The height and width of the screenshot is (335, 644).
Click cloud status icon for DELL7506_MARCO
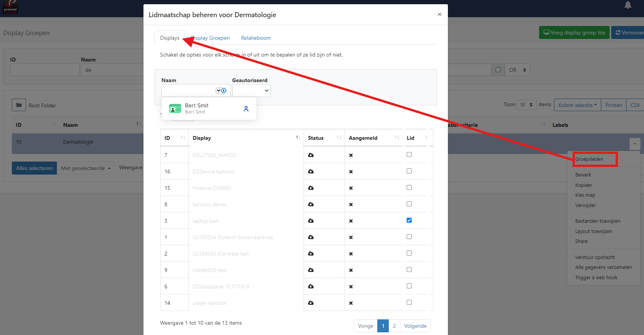(x=311, y=155)
